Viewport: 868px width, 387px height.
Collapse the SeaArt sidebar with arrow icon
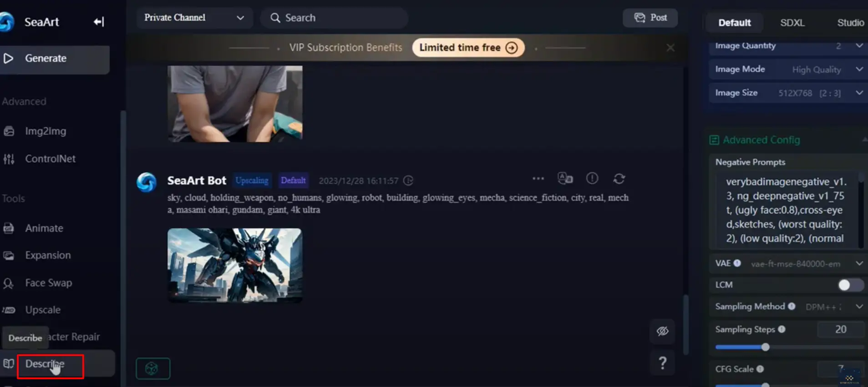pos(99,22)
